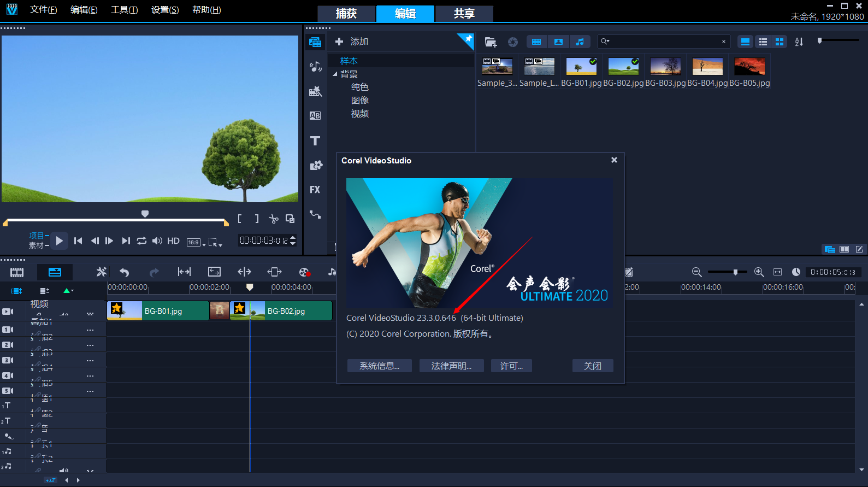Click 许可... button in about dialog
The width and height of the screenshot is (868, 487).
[511, 366]
